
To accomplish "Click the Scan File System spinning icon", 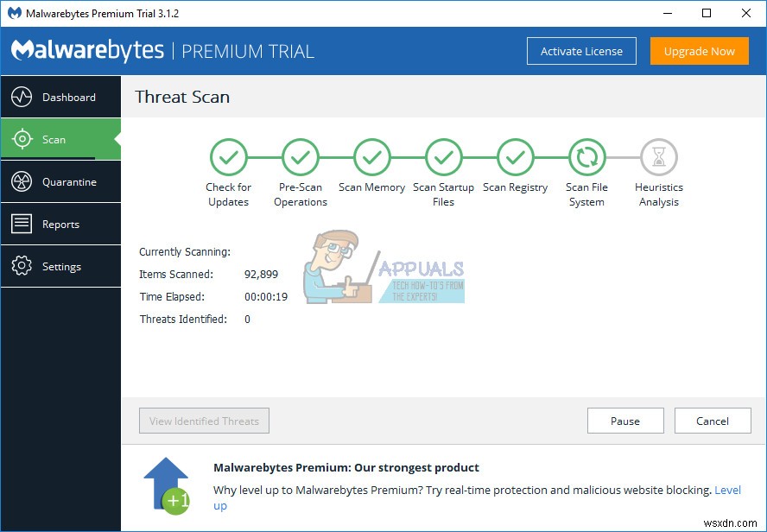I will [x=587, y=157].
